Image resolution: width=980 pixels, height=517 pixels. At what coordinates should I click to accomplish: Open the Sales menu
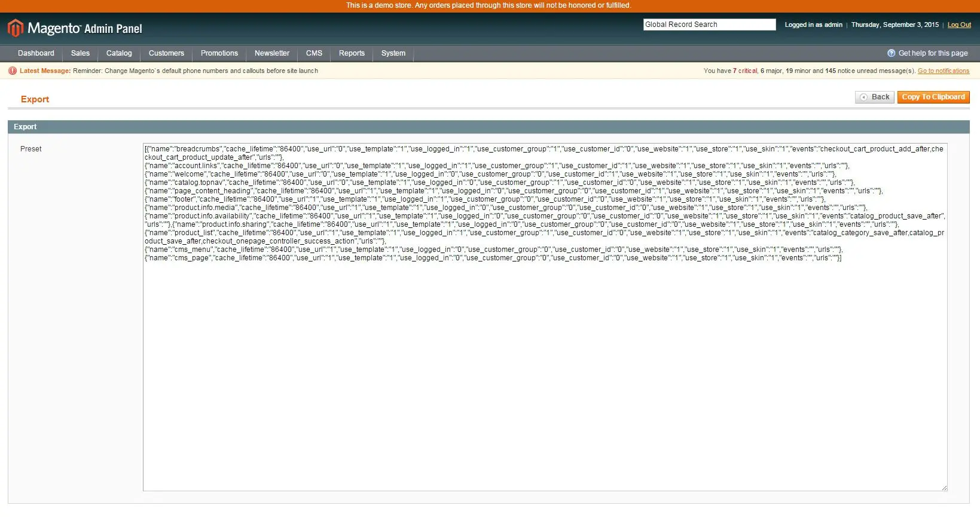pyautogui.click(x=80, y=53)
